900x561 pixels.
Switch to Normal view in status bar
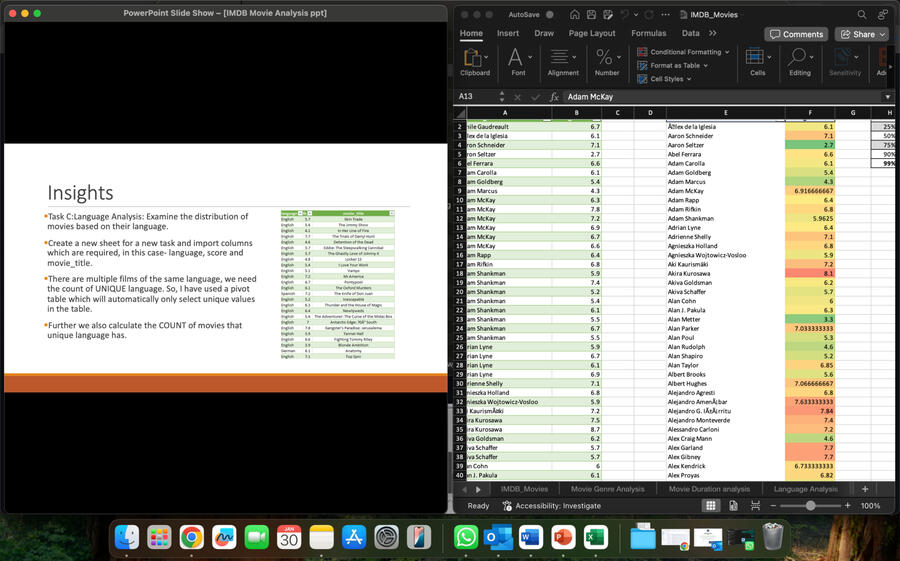coord(711,506)
